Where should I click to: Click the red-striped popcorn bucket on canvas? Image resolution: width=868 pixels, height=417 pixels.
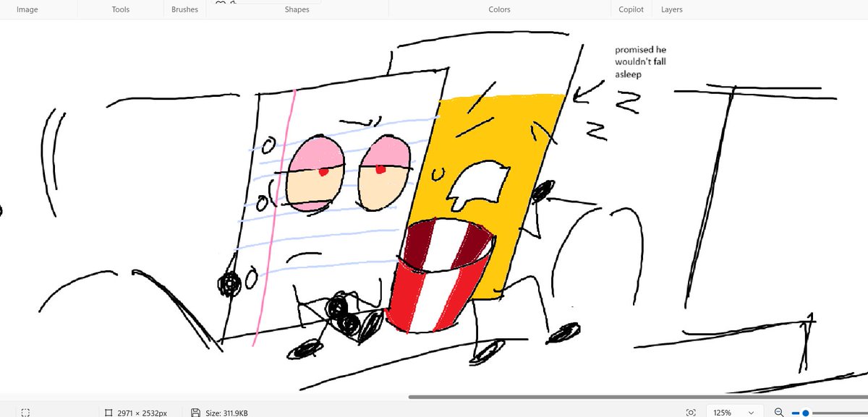(x=441, y=277)
